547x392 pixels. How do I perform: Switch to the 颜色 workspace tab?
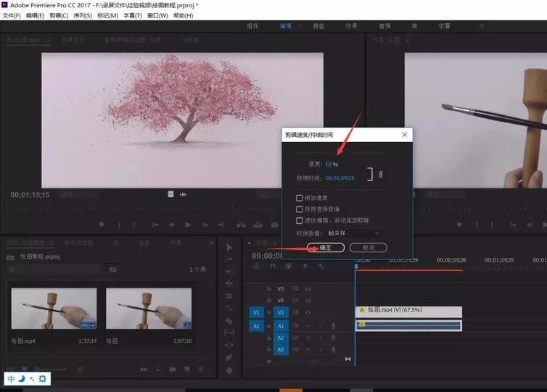click(x=318, y=26)
